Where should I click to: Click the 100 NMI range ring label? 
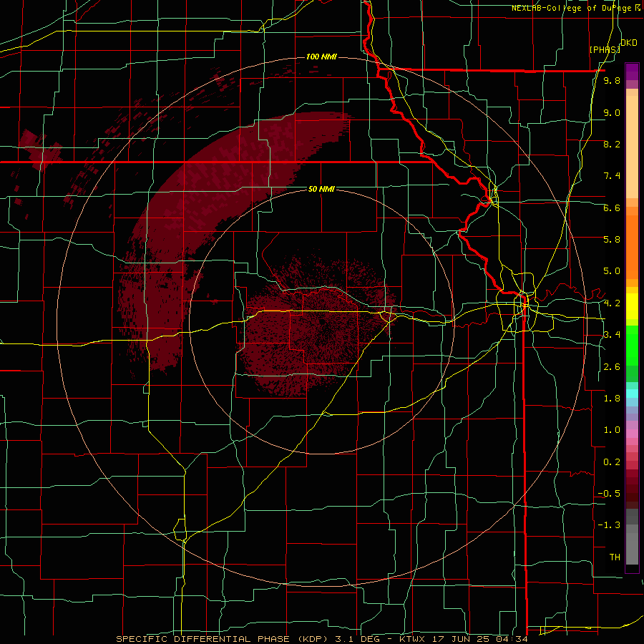pyautogui.click(x=321, y=57)
